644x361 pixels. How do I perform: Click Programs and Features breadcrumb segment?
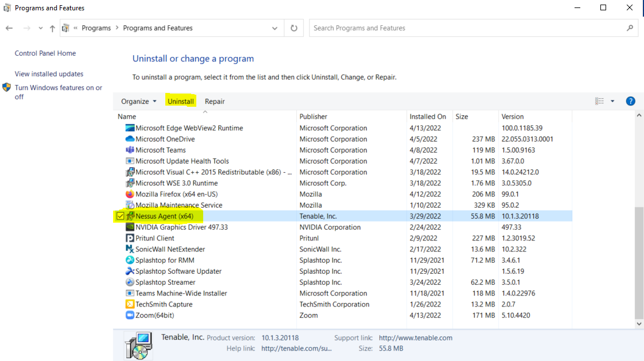pyautogui.click(x=158, y=28)
